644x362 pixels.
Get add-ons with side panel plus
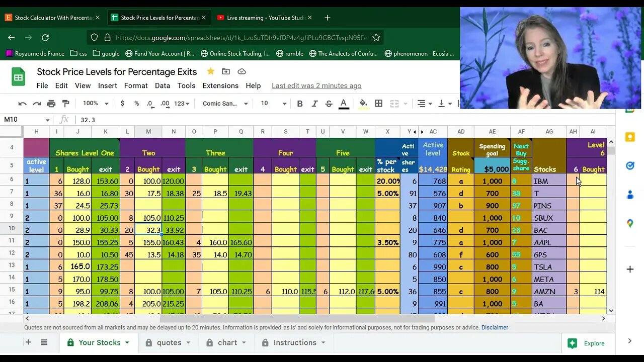(630, 269)
